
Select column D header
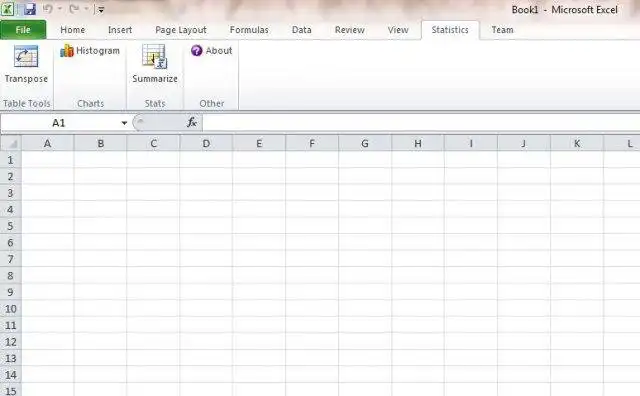point(206,143)
